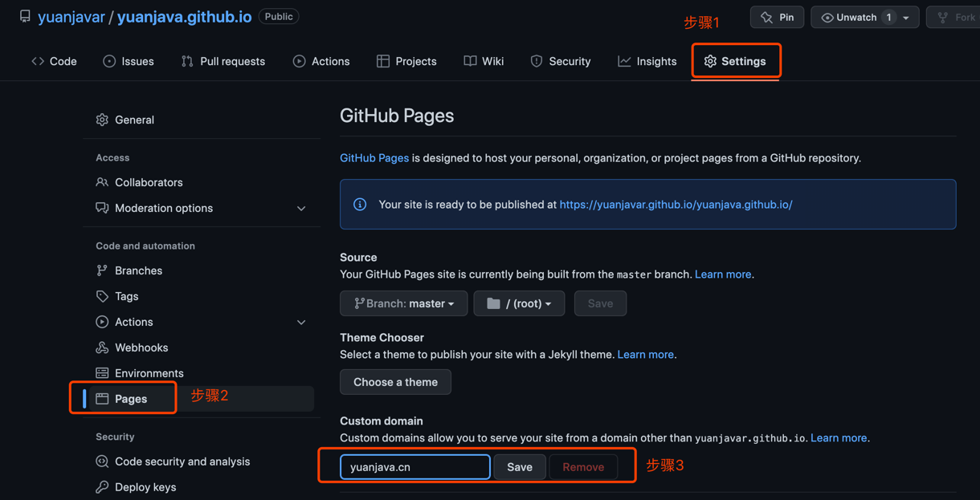Expand Moderation options chevron
980x500 pixels.
(x=301, y=209)
